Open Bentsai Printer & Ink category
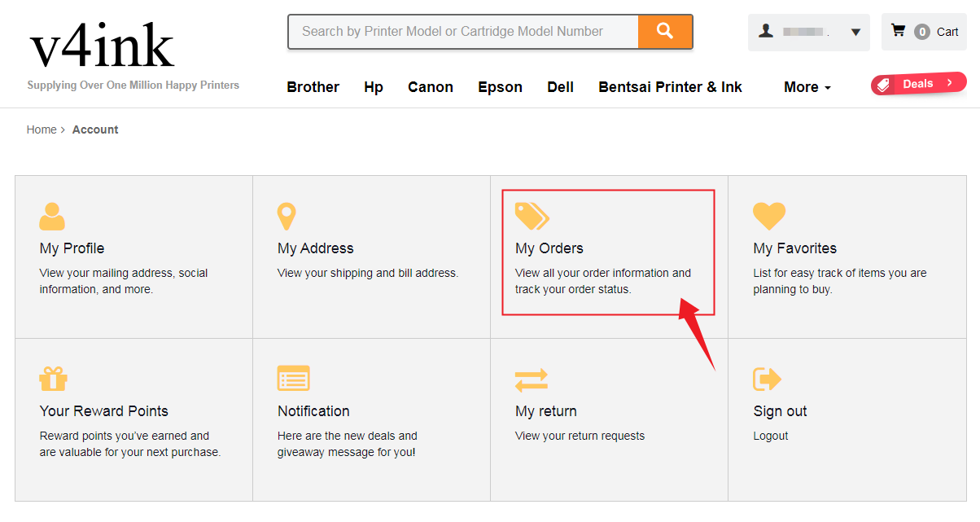 (670, 87)
